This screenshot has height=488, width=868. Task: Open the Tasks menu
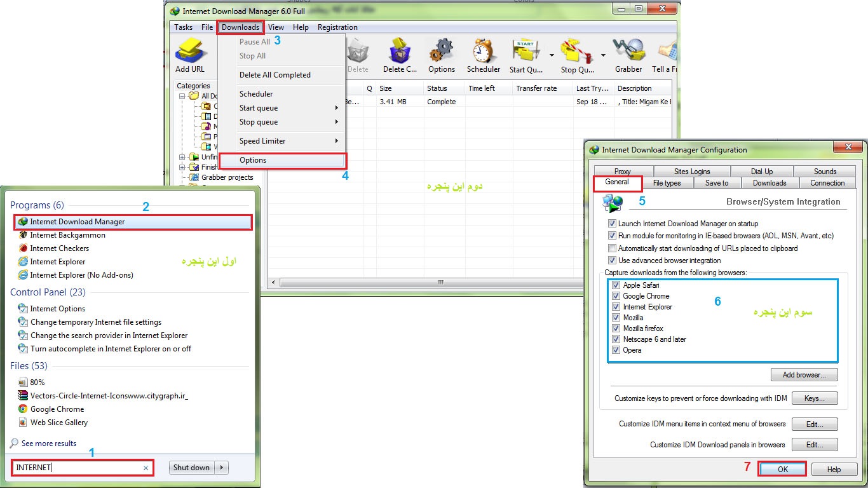(x=184, y=27)
